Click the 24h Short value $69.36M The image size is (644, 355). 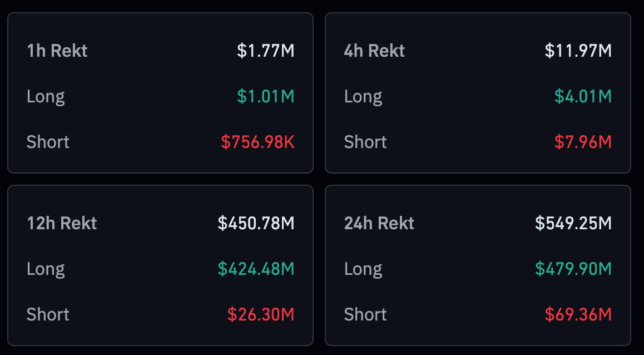coord(578,315)
